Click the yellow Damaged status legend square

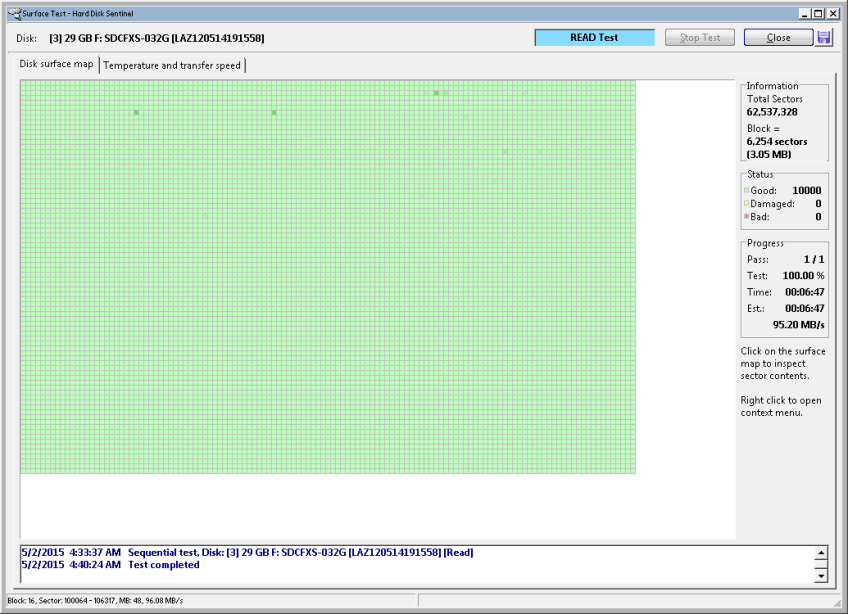[746, 204]
